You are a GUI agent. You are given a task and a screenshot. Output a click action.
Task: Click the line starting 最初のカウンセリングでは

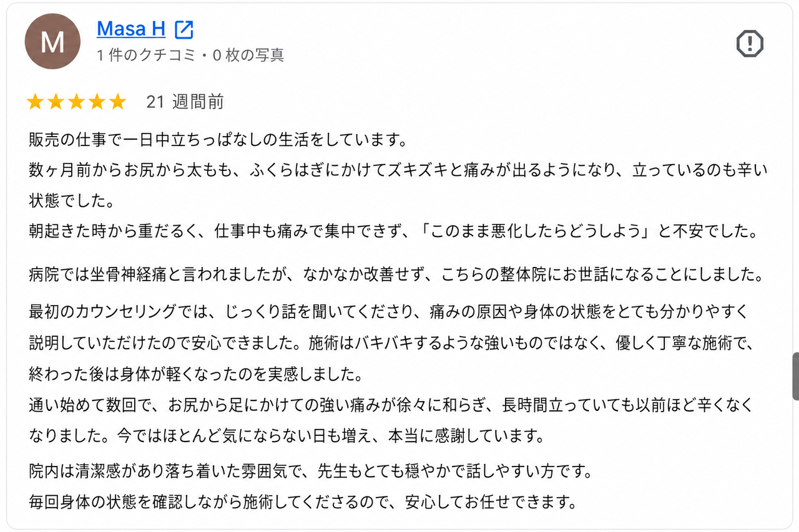tap(388, 312)
